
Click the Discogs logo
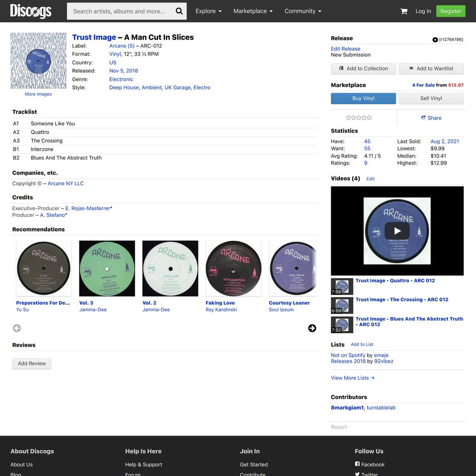pos(30,11)
